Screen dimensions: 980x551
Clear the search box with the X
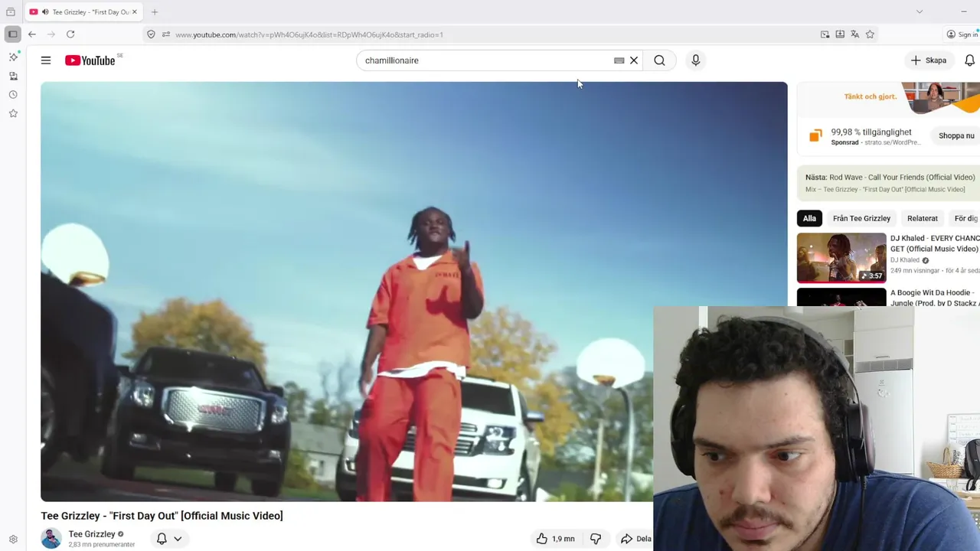[634, 60]
